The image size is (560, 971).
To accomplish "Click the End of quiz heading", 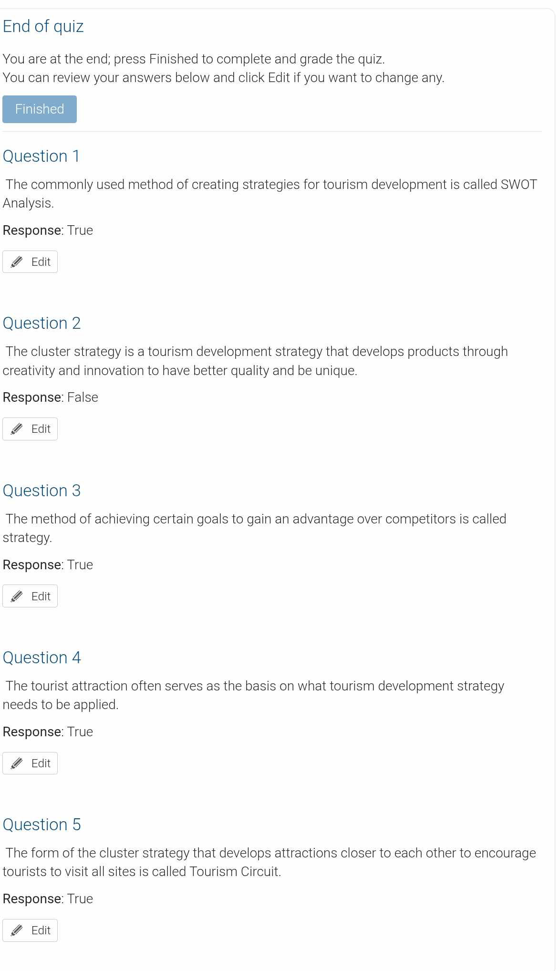I will click(42, 26).
